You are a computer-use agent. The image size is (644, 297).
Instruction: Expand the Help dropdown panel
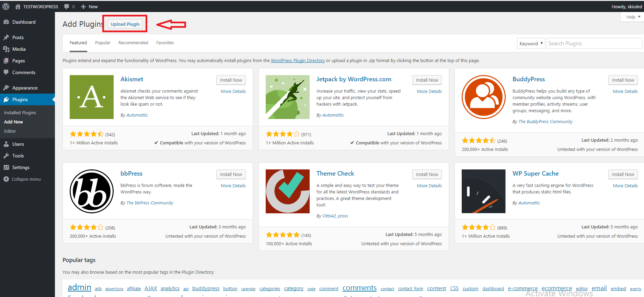pos(633,17)
